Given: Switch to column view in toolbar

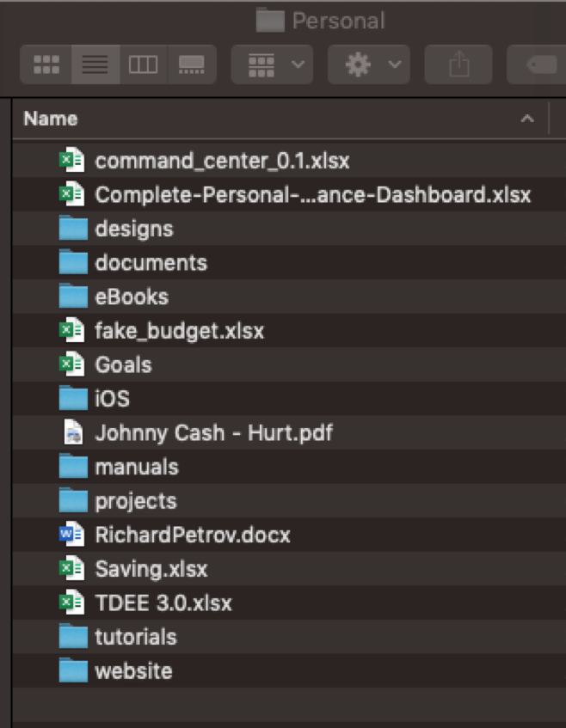Looking at the screenshot, I should (143, 64).
